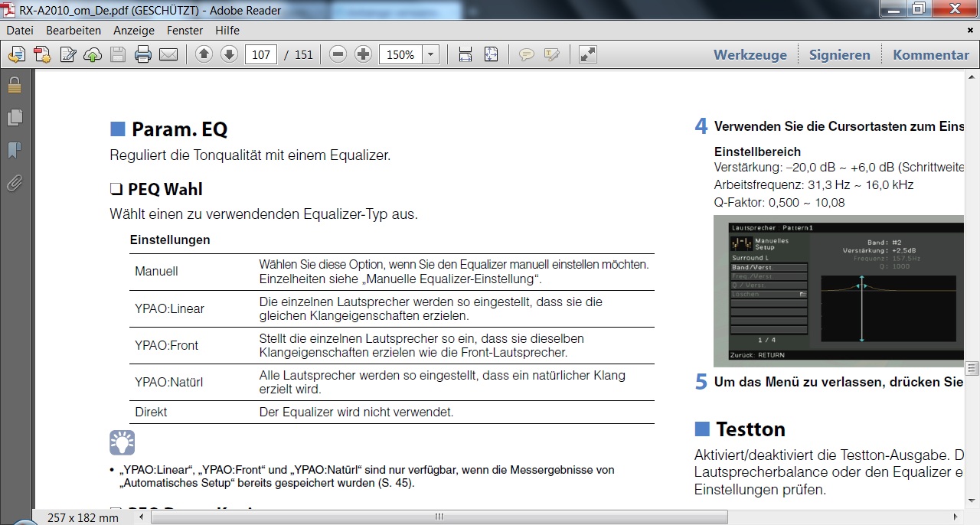Click step 4 'Verwenden Sie die Cursortasten' line

tap(839, 126)
